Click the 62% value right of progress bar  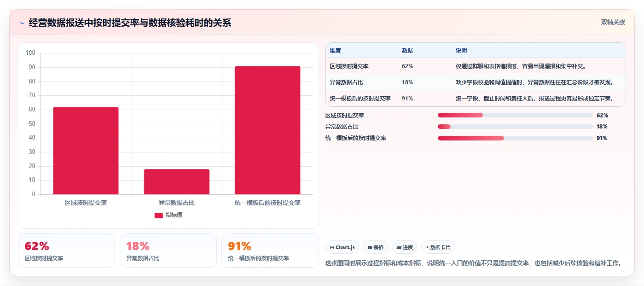(x=602, y=116)
